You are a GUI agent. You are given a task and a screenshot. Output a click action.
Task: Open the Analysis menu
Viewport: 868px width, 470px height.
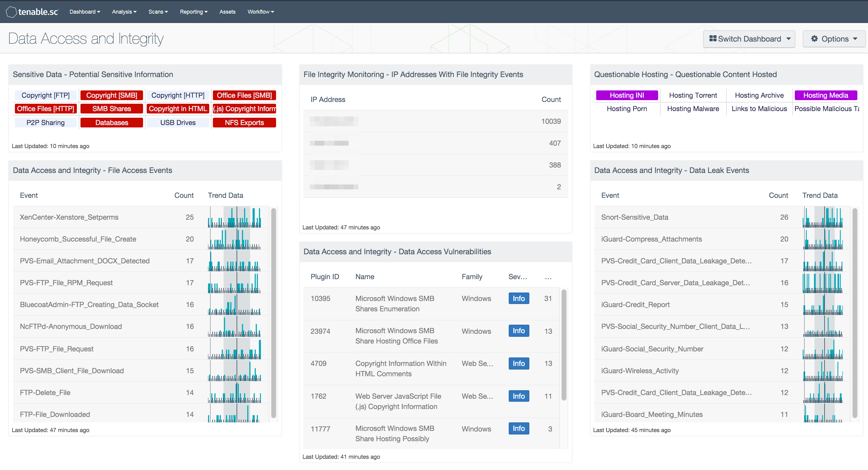(124, 12)
